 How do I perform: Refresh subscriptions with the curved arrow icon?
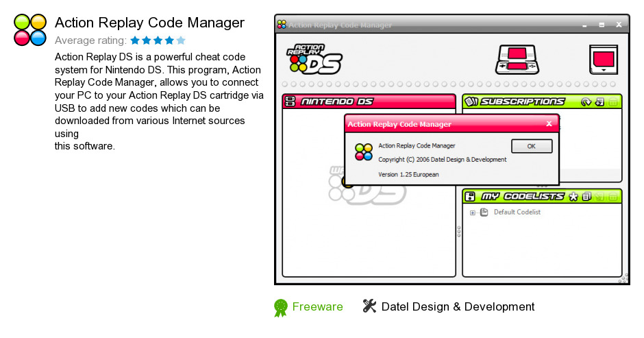coord(586,101)
